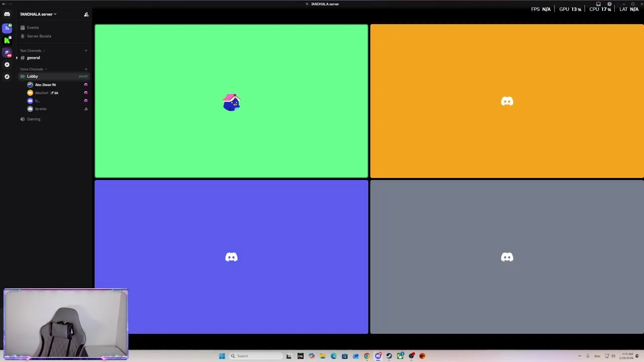Focus the blue participant video tile
This screenshot has height=362, width=644.
(x=231, y=257)
